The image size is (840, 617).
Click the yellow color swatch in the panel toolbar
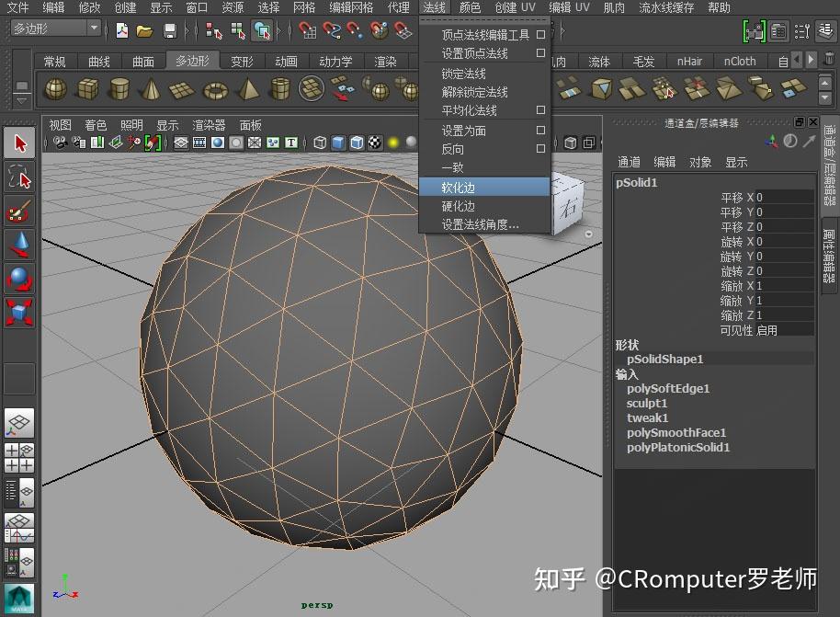coord(392,143)
